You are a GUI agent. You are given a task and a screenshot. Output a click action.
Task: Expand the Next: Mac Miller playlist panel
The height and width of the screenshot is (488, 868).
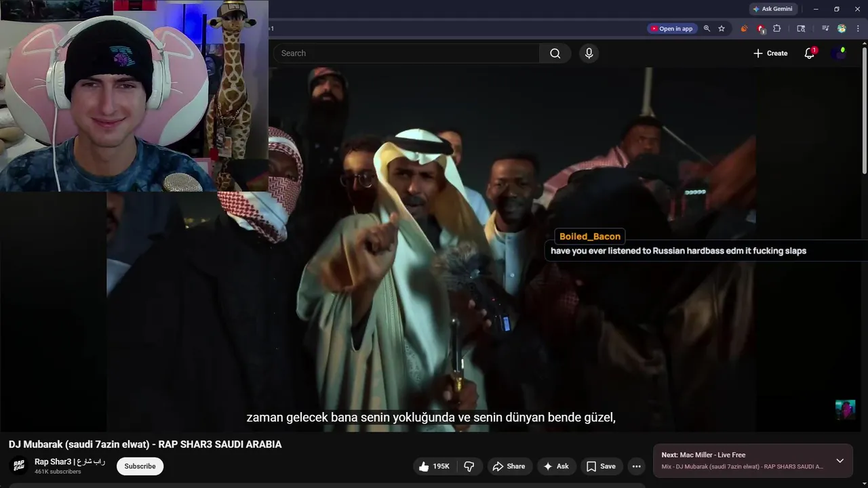(x=840, y=461)
